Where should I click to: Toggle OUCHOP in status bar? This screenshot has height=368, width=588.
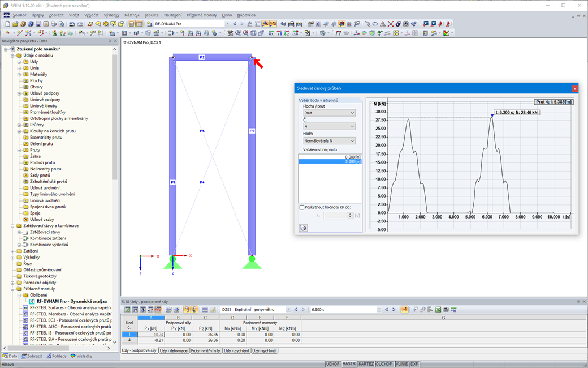(x=384, y=364)
